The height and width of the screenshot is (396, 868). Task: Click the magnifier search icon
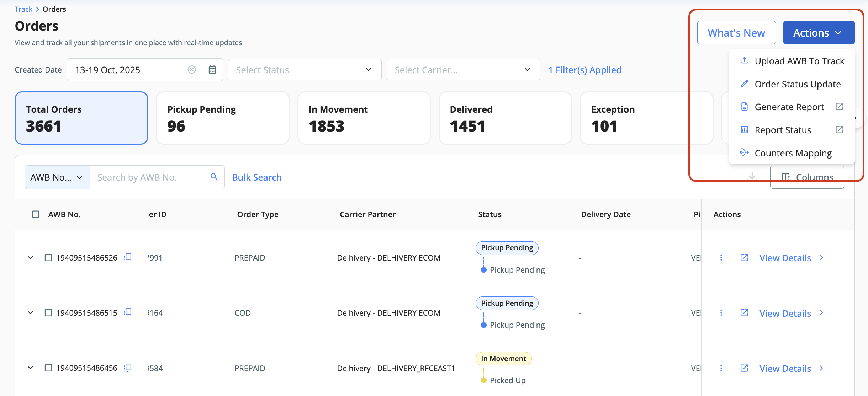(x=214, y=177)
